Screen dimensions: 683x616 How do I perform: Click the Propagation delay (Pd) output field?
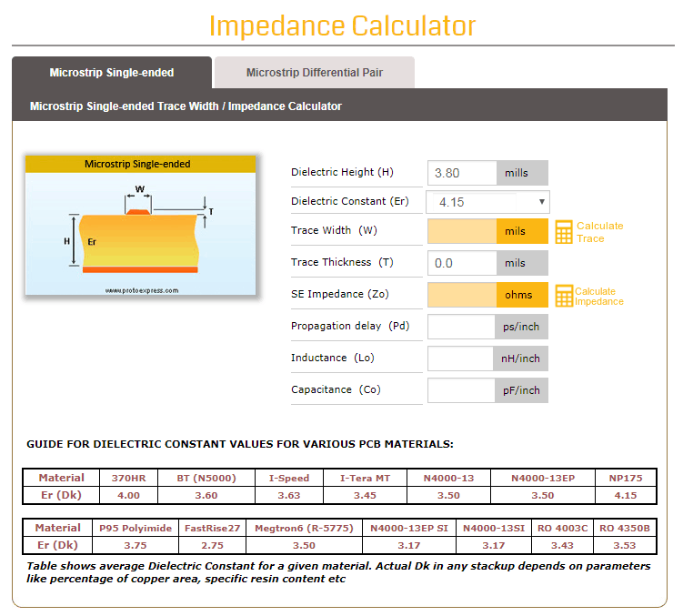[x=461, y=327]
